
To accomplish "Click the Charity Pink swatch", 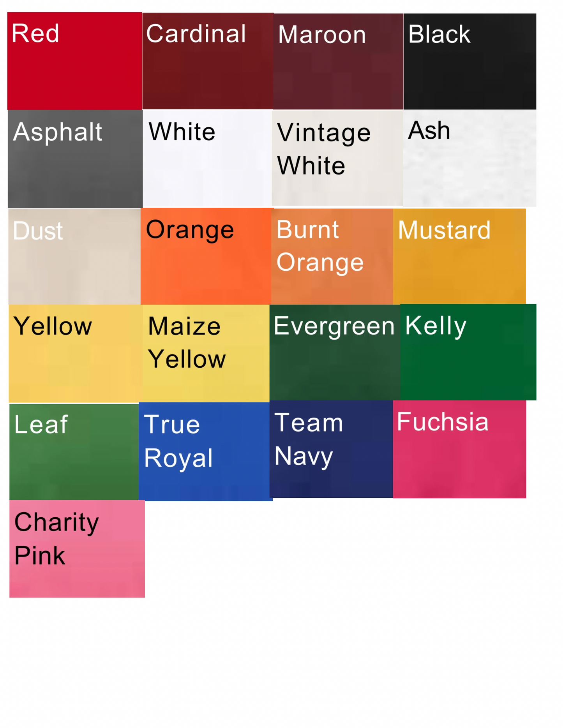I will pyautogui.click(x=77, y=549).
